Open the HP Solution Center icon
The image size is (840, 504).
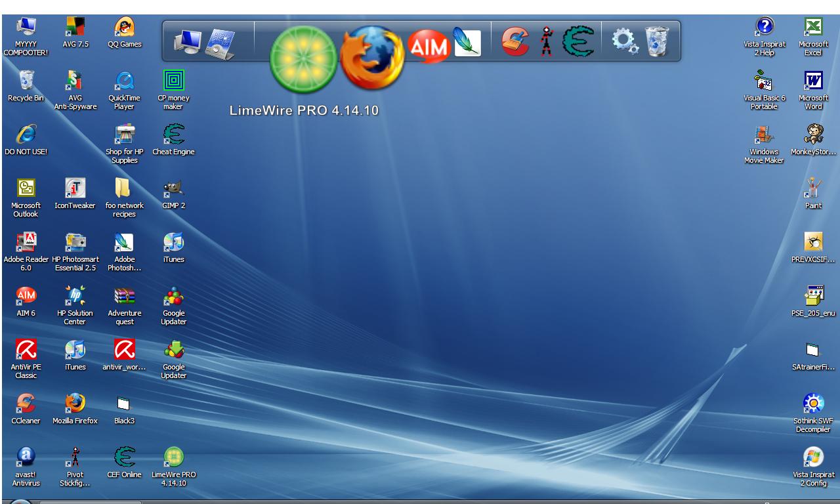tap(75, 306)
